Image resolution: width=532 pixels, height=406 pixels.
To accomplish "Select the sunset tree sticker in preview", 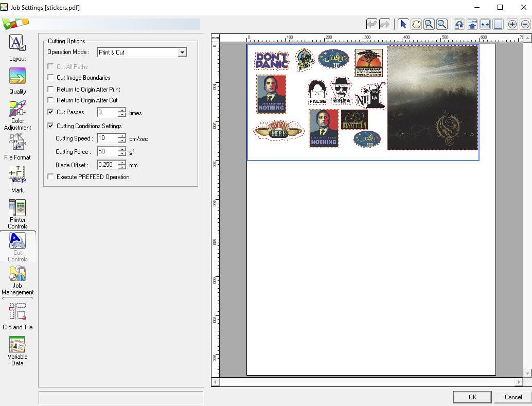I will tap(368, 63).
